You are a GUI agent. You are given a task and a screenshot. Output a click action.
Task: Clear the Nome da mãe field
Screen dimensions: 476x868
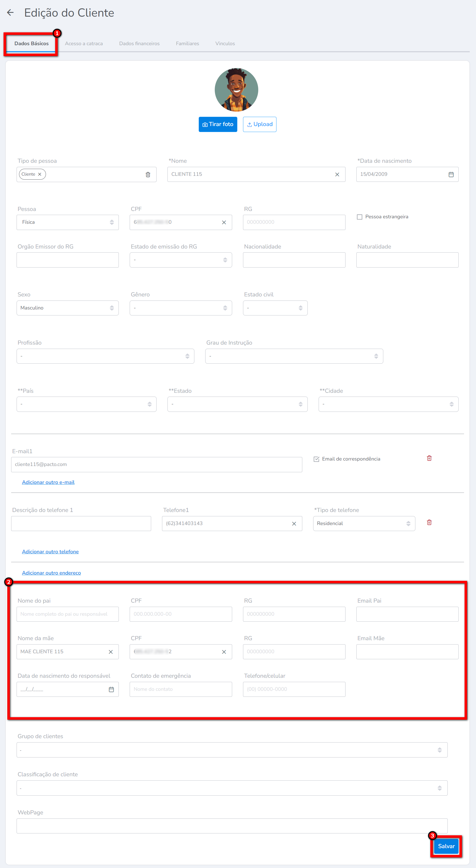pyautogui.click(x=110, y=652)
